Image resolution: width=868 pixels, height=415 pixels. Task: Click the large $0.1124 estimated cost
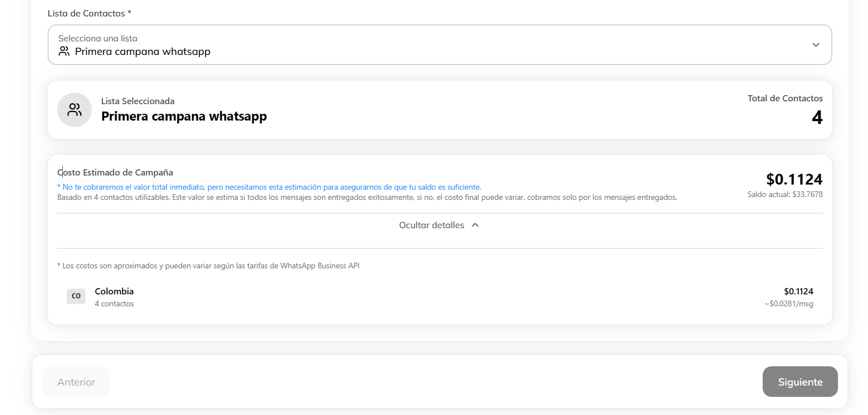pos(794,179)
